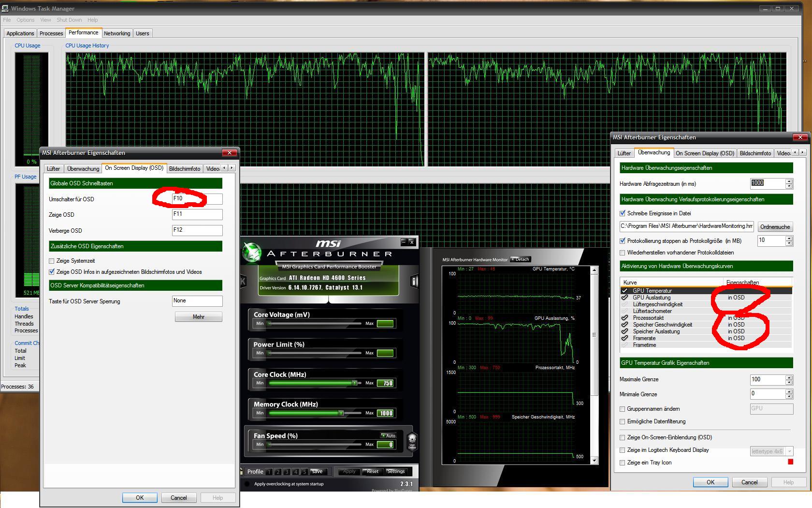Toggle the GPU Auslastung curve checkmark

624,298
